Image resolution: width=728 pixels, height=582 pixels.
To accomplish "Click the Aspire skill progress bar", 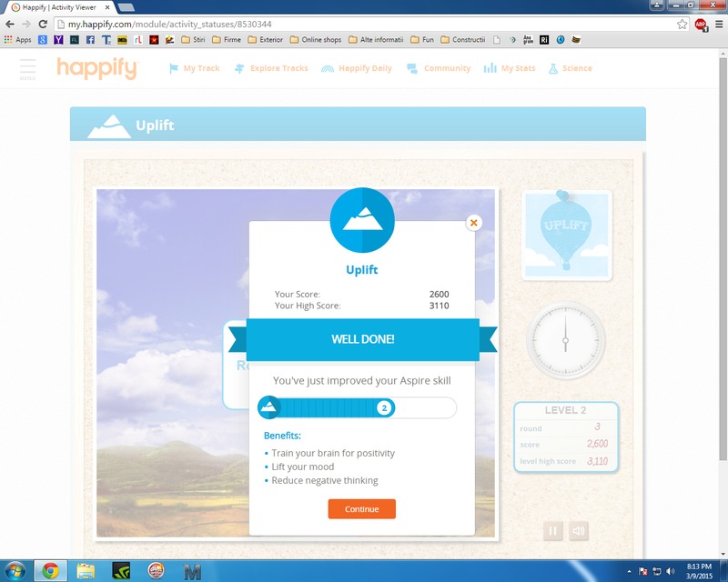I will [357, 408].
